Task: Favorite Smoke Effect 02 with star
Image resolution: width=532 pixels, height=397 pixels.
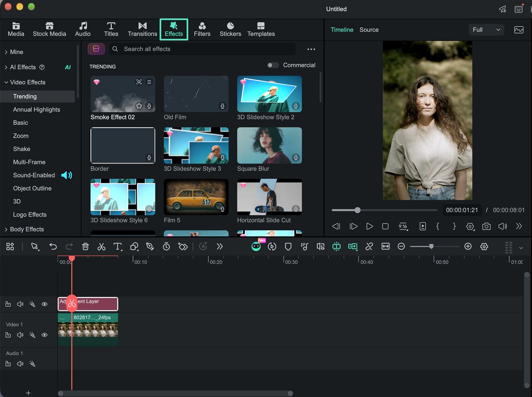Action: [x=139, y=106]
